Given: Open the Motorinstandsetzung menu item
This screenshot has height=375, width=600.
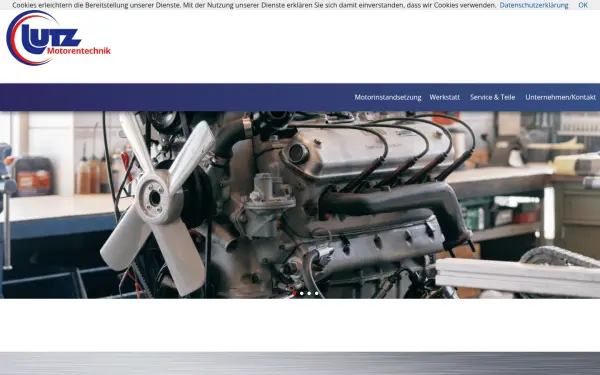Looking at the screenshot, I should click(x=388, y=97).
